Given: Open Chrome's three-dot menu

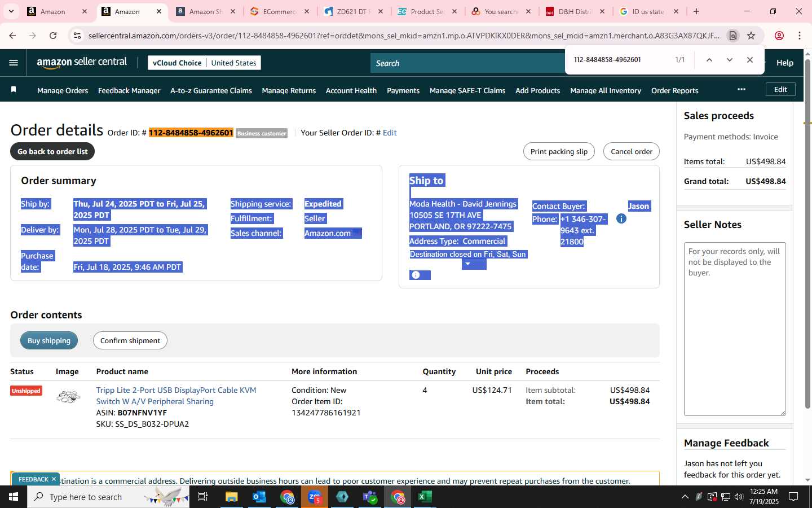Looking at the screenshot, I should (800, 36).
